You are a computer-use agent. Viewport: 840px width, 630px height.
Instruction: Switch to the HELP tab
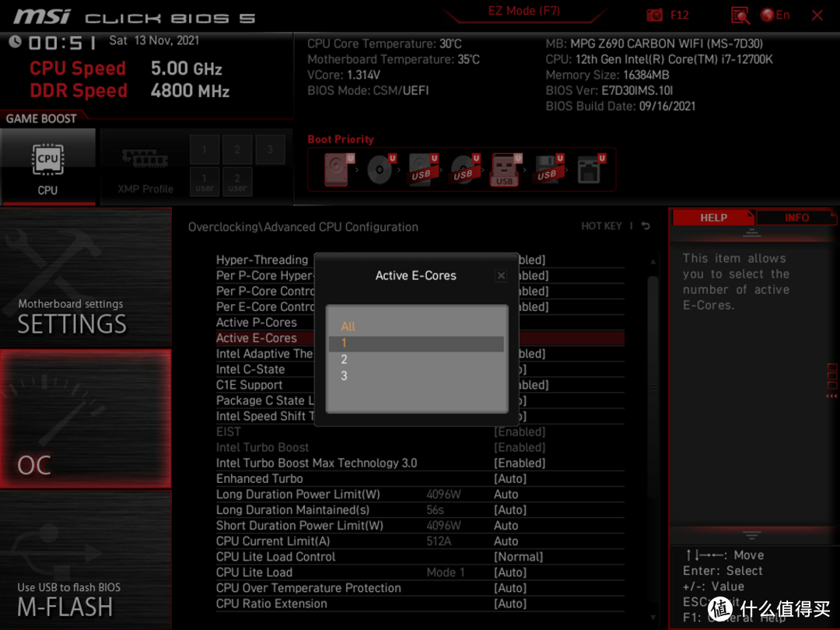pyautogui.click(x=713, y=218)
